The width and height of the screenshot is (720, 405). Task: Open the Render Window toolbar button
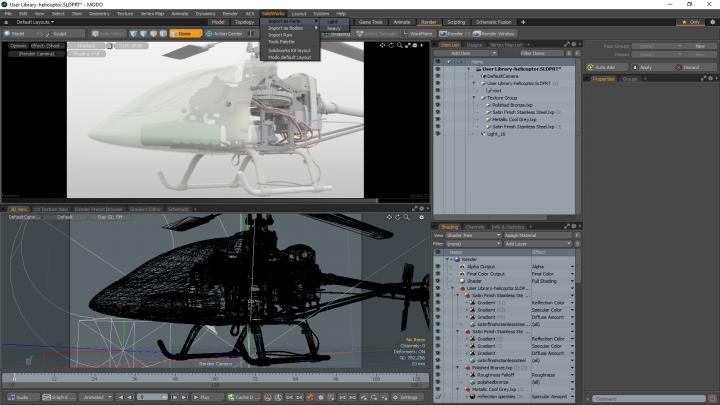tap(494, 34)
